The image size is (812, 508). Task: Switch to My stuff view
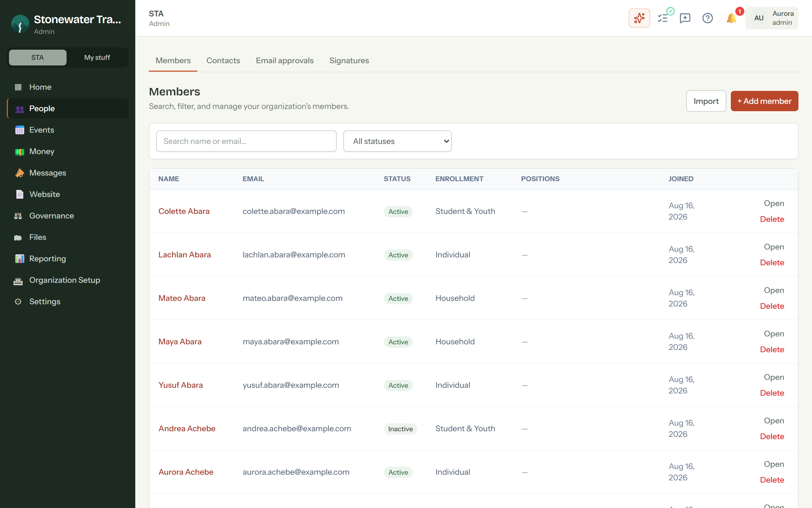[x=97, y=58]
